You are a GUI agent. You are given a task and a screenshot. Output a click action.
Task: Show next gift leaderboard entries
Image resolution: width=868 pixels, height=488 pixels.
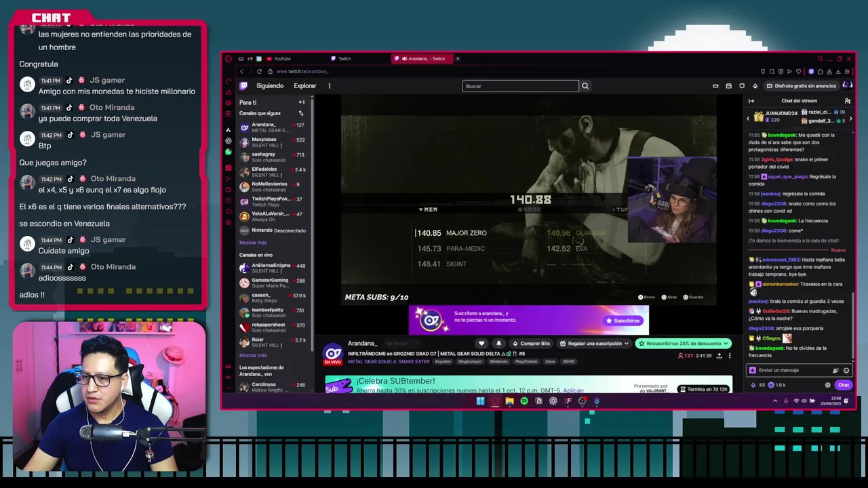pos(850,119)
